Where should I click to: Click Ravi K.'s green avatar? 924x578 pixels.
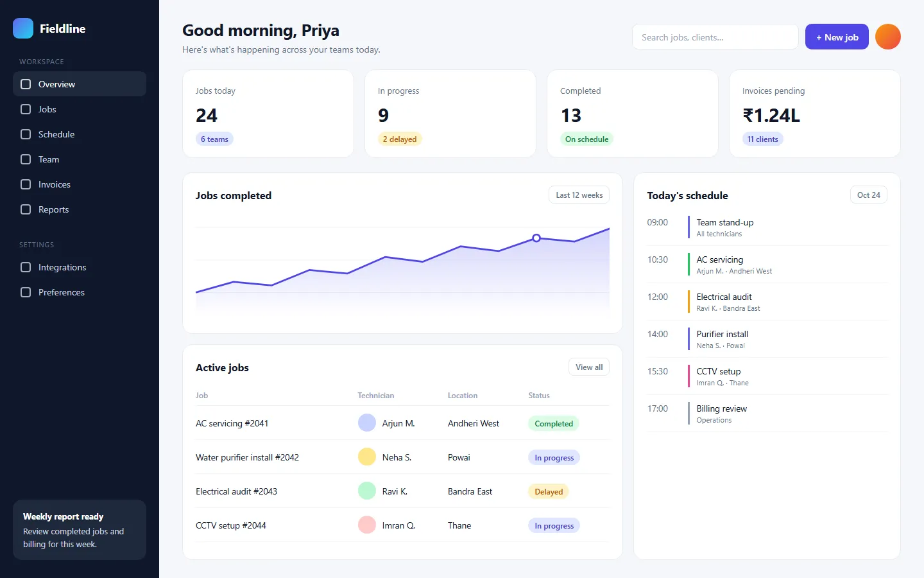click(367, 491)
